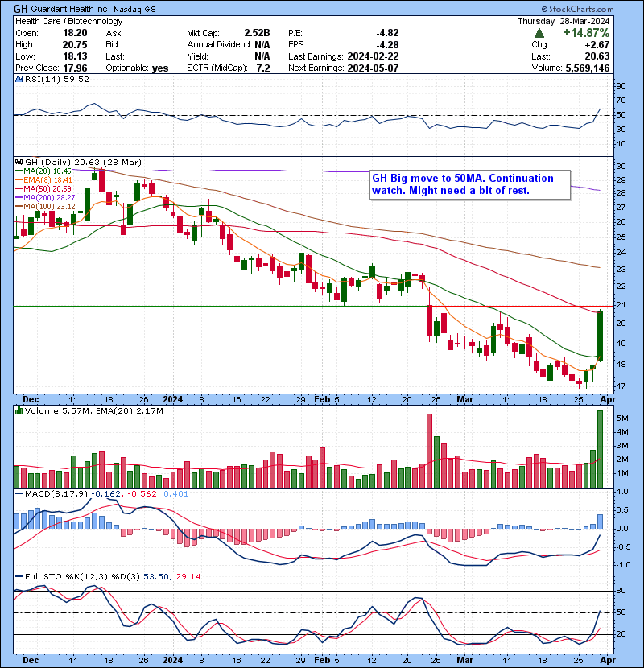Click the Volume 5.57M, EMA(20) 2.17M label
This screenshot has height=668, width=644.
click(93, 410)
